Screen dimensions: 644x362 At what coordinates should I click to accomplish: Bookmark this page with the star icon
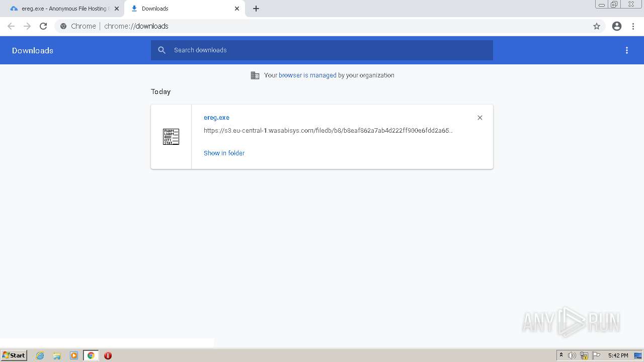click(597, 26)
